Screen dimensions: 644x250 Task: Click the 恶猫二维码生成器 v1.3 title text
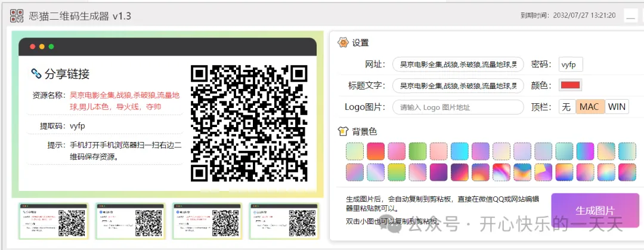[x=80, y=16]
